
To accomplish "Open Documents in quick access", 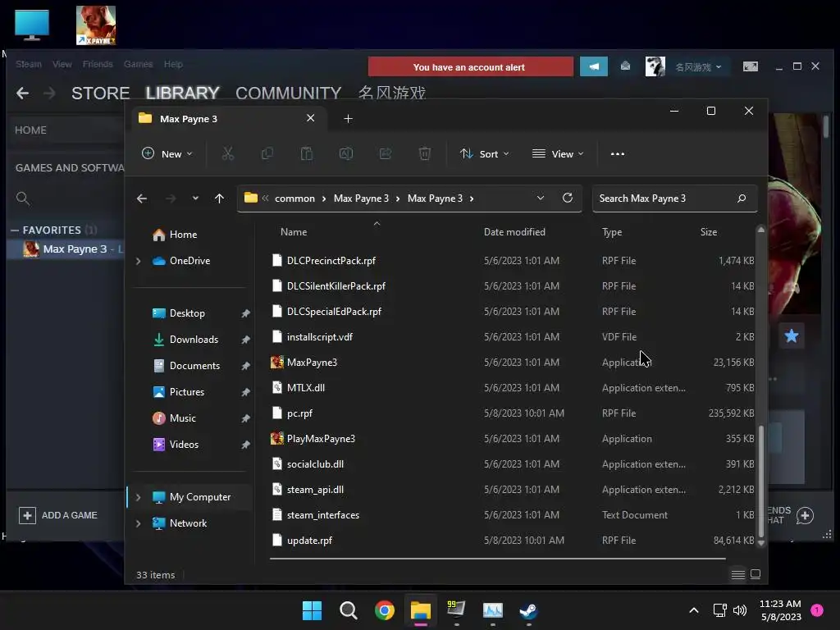I will [x=194, y=366].
